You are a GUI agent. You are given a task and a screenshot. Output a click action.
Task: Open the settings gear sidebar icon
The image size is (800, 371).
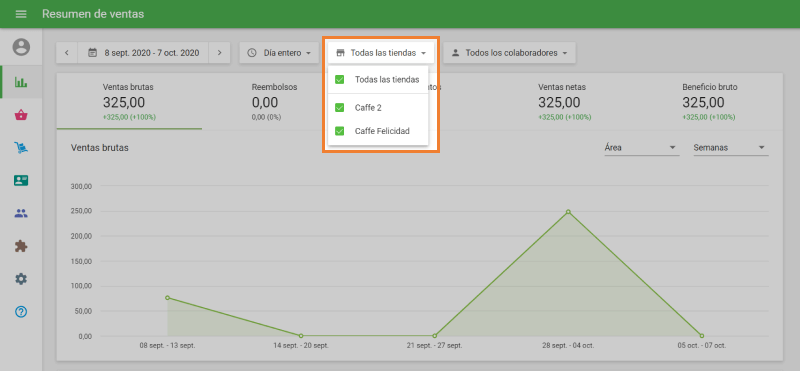pos(21,279)
